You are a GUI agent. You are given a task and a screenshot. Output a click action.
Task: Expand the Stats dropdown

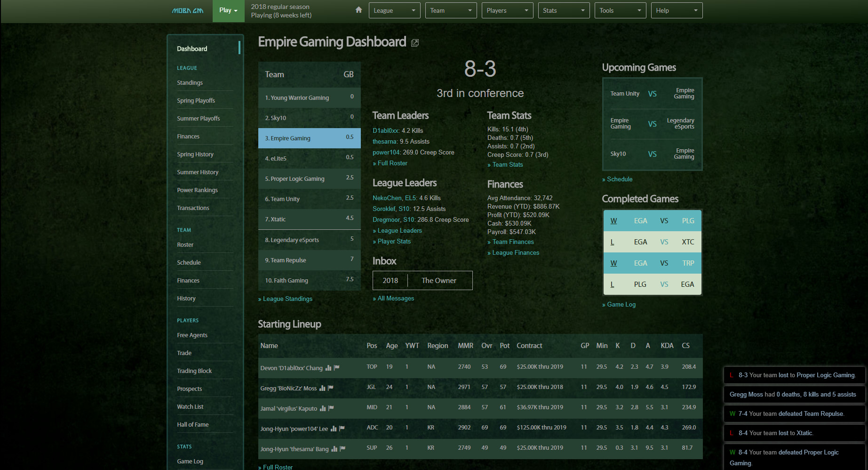[x=563, y=10]
